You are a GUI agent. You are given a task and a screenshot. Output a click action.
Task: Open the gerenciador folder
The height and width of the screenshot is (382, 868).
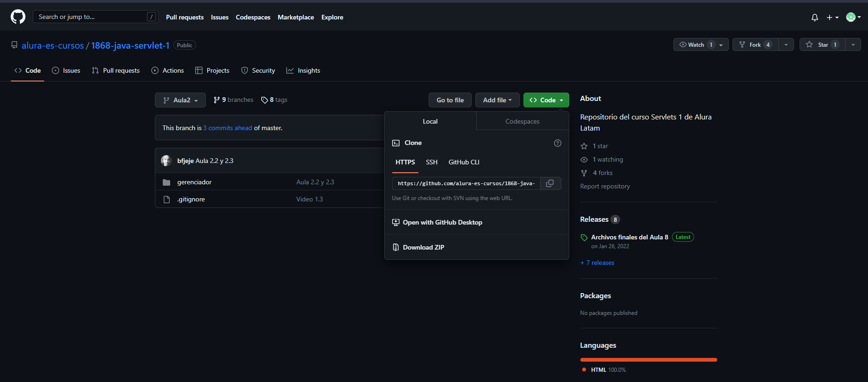tap(194, 182)
